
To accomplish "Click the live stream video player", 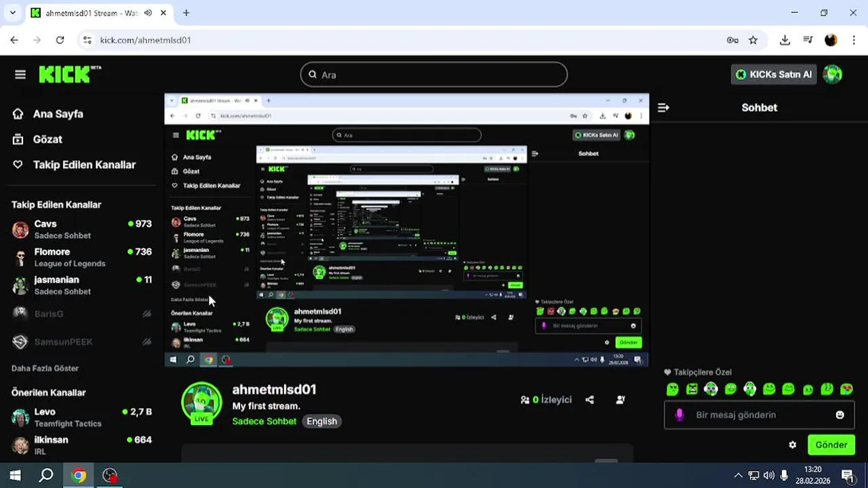I will pos(407,230).
